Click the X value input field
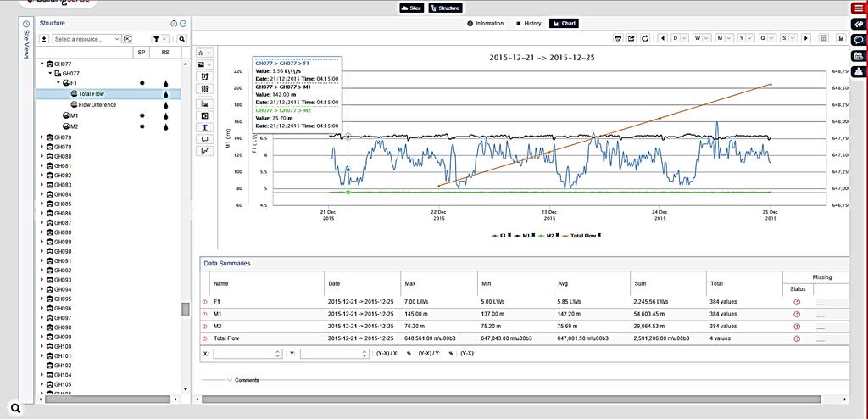Image resolution: width=868 pixels, height=419 pixels. tap(248, 354)
